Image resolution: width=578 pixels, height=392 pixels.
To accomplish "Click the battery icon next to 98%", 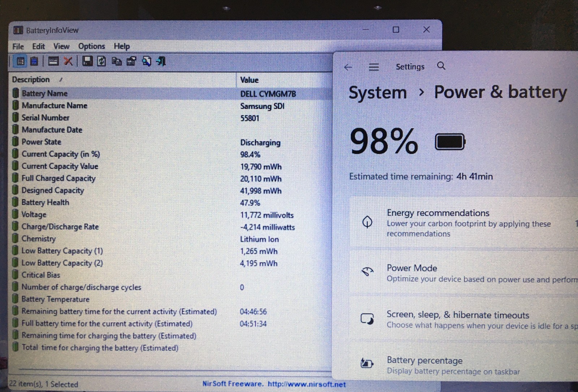I will [x=450, y=142].
